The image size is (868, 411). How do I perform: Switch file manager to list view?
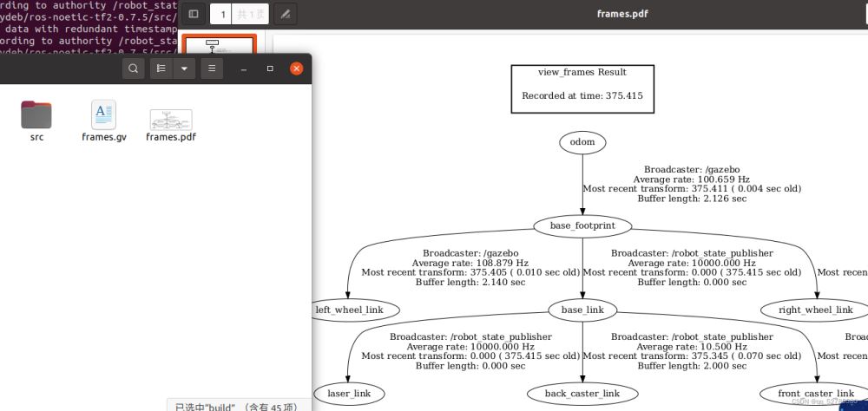[x=161, y=68]
